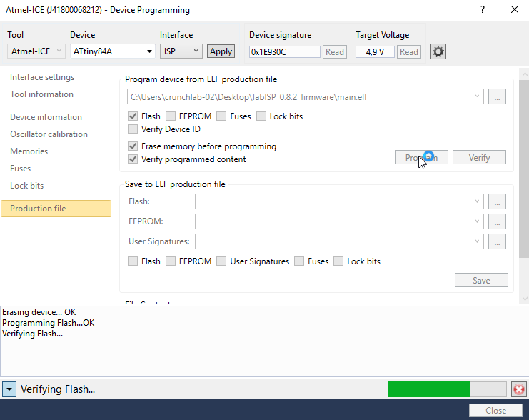Enable EEPROM checkbox under Program device
This screenshot has height=420, width=529.
pos(171,116)
